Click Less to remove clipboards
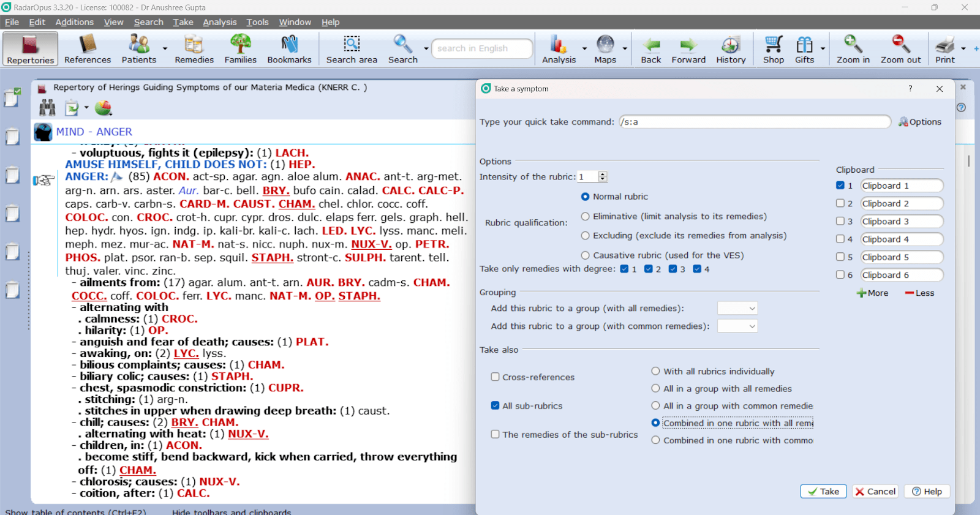 pos(919,293)
